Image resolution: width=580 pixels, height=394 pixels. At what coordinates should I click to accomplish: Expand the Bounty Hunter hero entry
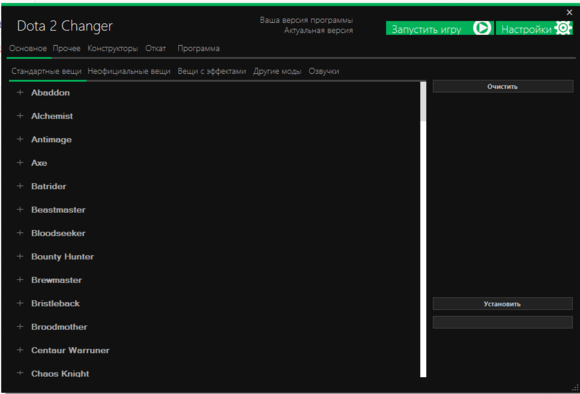[x=20, y=256]
